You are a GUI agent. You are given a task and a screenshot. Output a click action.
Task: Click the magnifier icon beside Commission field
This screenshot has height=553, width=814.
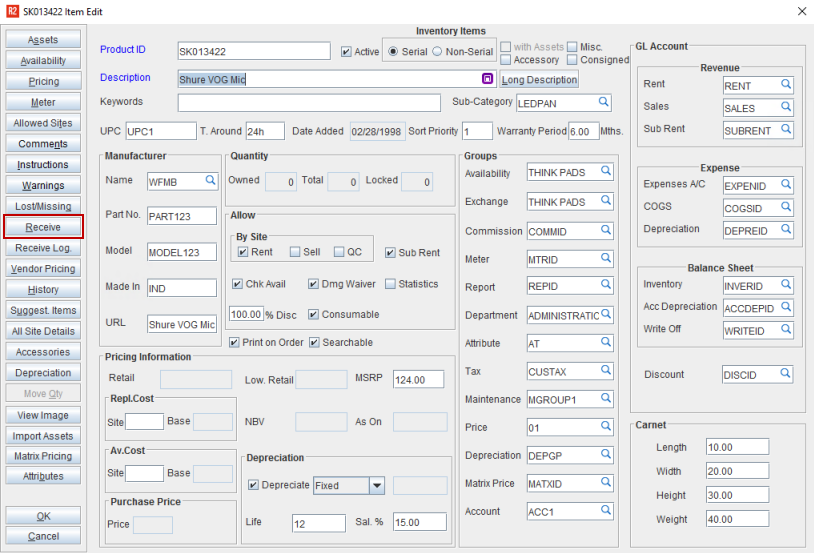click(606, 230)
